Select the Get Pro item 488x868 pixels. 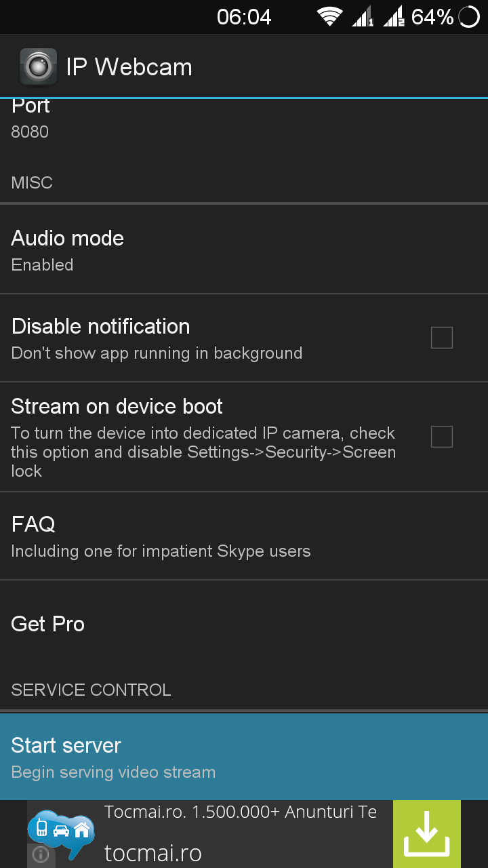click(244, 624)
